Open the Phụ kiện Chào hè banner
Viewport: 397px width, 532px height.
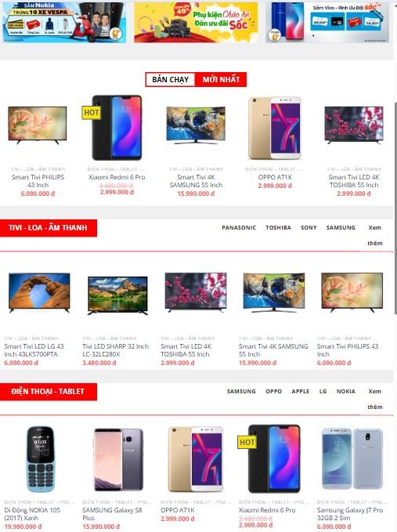pos(196,22)
